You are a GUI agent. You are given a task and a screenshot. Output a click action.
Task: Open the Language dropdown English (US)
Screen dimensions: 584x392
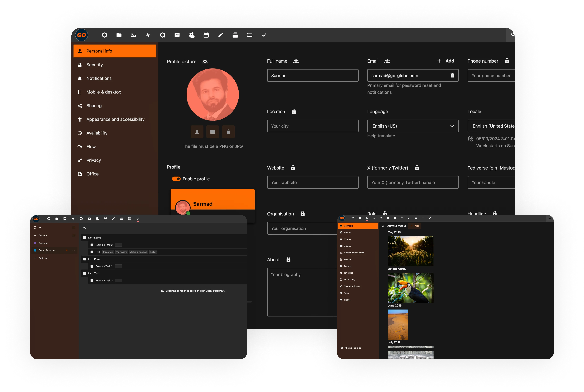[x=413, y=126]
